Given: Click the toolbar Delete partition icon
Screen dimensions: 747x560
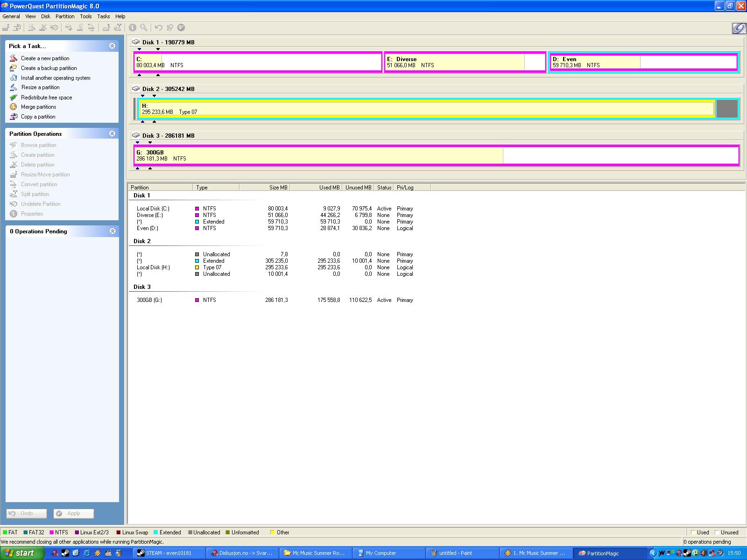Looking at the screenshot, I should (x=43, y=28).
